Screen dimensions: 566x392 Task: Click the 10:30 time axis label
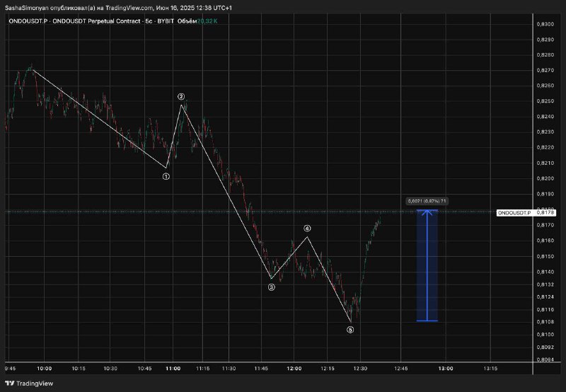110,369
